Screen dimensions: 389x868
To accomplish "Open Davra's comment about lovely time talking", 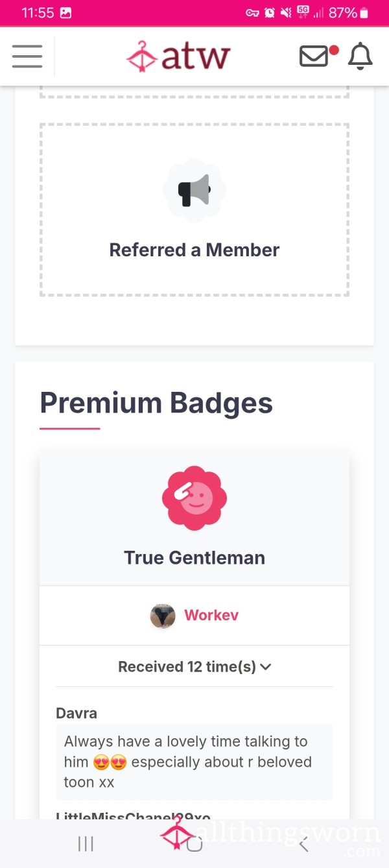I will [194, 762].
